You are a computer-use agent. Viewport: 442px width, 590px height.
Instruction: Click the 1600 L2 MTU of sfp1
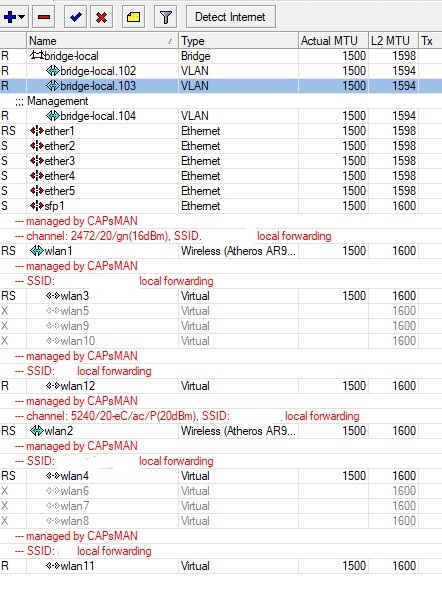[x=404, y=206]
